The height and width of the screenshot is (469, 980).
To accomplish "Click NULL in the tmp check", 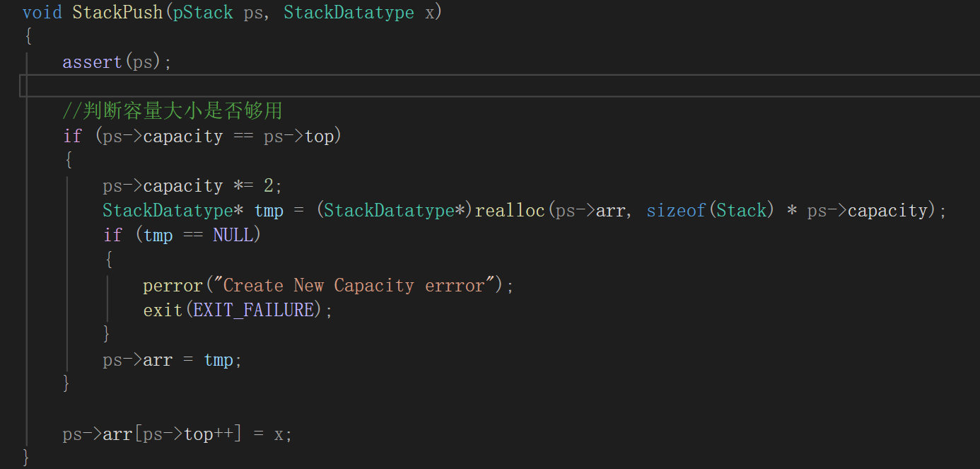I will pyautogui.click(x=233, y=236).
